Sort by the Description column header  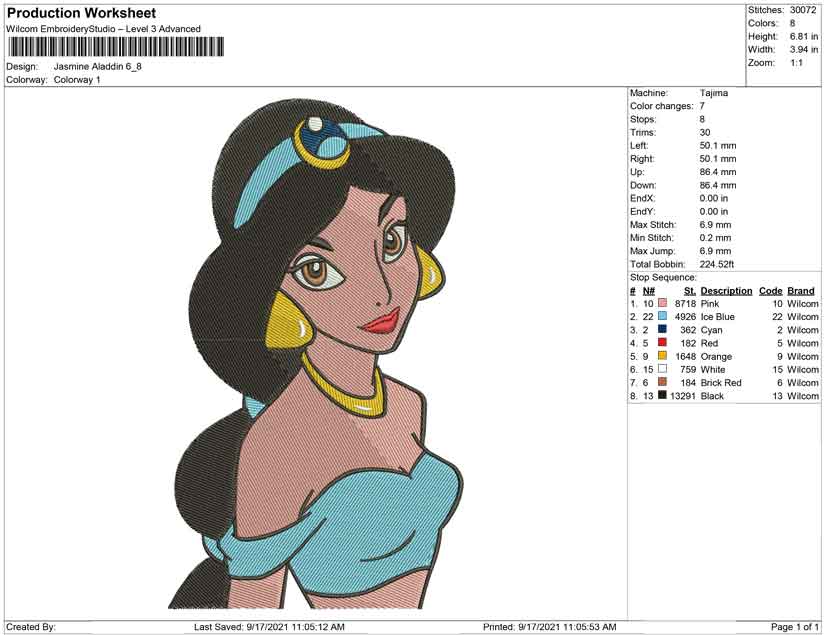(x=726, y=290)
